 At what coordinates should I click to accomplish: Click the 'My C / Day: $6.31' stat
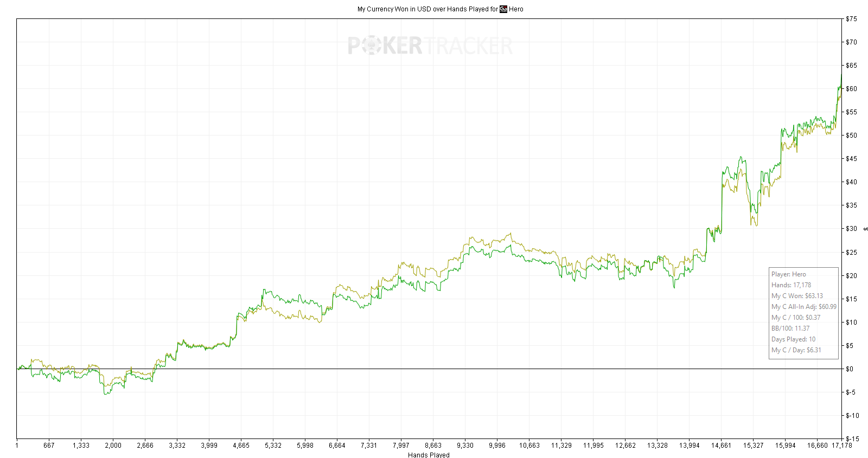click(x=796, y=350)
